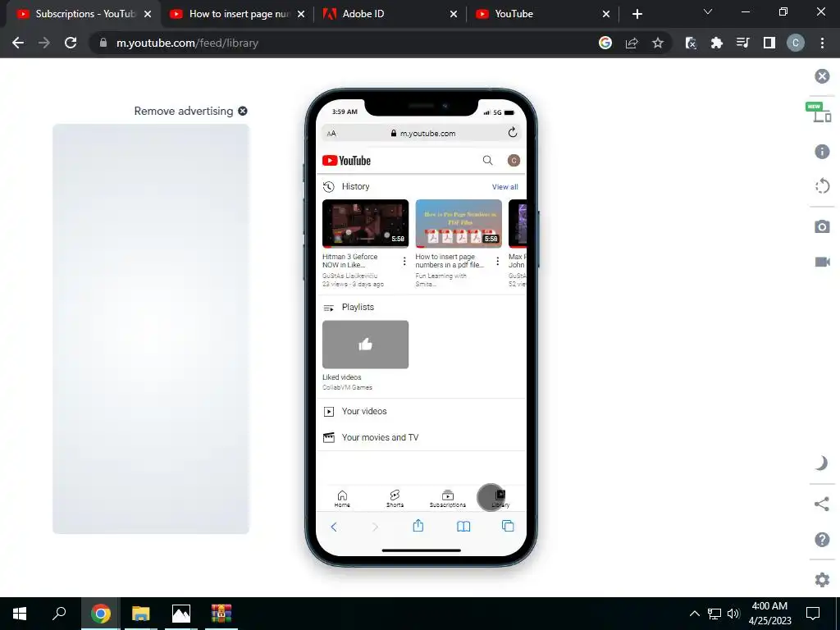840x630 pixels.
Task: Click the History heading in phone
Action: pos(356,186)
